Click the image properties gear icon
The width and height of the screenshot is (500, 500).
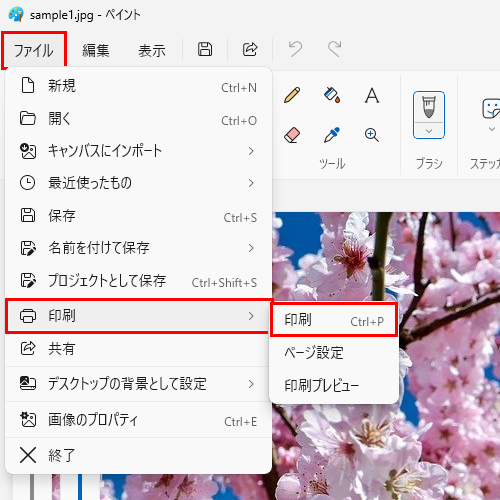tap(28, 419)
